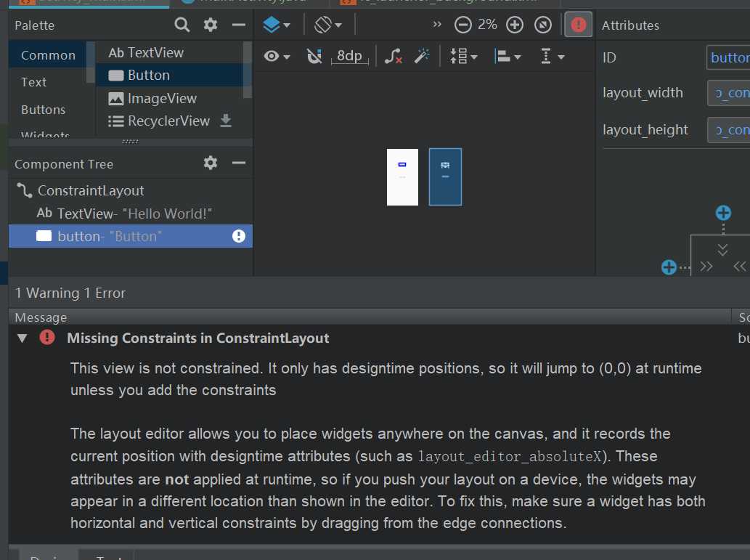Open Component Tree settings gear

tap(211, 163)
